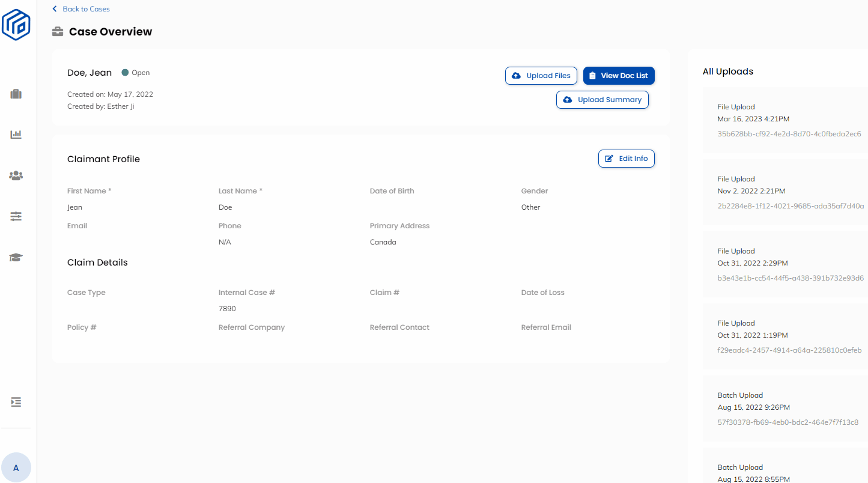
Task: Click the Open status indicator next to Doe, Jean
Action: pyautogui.click(x=135, y=72)
